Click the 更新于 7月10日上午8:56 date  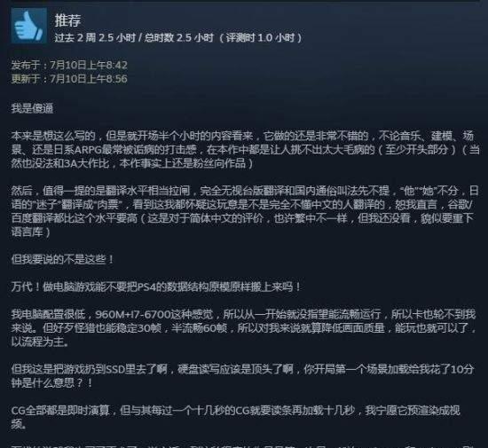69,79
